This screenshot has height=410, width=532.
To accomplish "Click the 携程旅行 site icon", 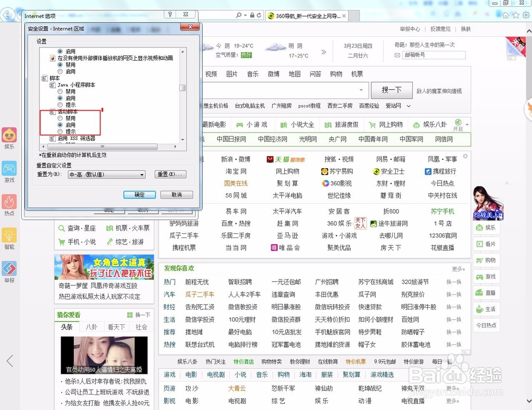I will 428,171.
